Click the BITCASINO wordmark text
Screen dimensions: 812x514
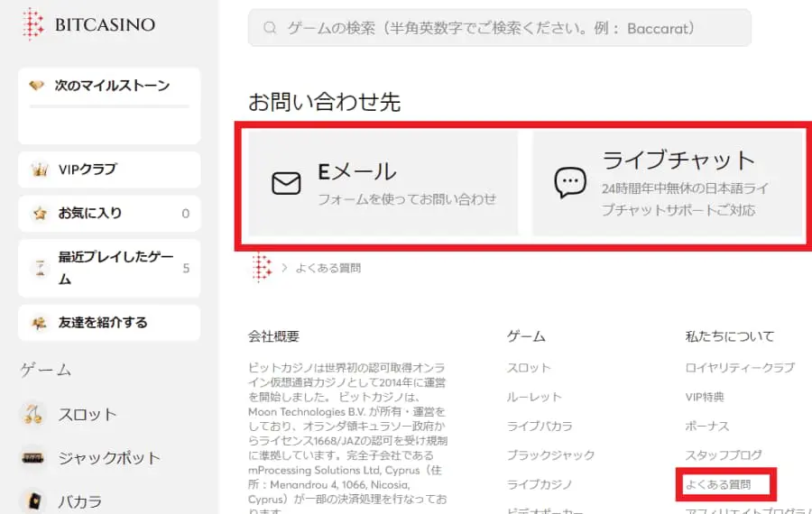click(x=105, y=24)
